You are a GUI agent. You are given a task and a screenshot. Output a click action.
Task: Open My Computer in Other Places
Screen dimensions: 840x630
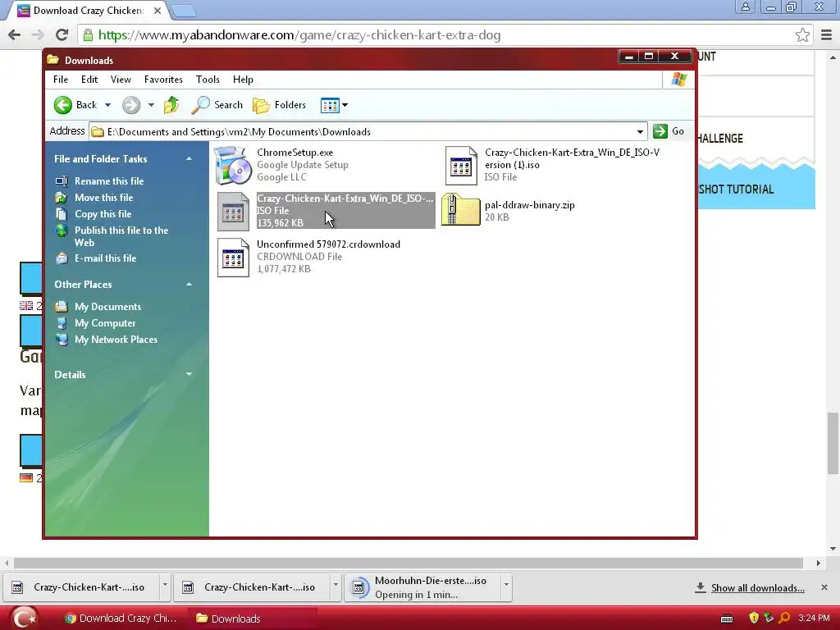click(x=105, y=323)
